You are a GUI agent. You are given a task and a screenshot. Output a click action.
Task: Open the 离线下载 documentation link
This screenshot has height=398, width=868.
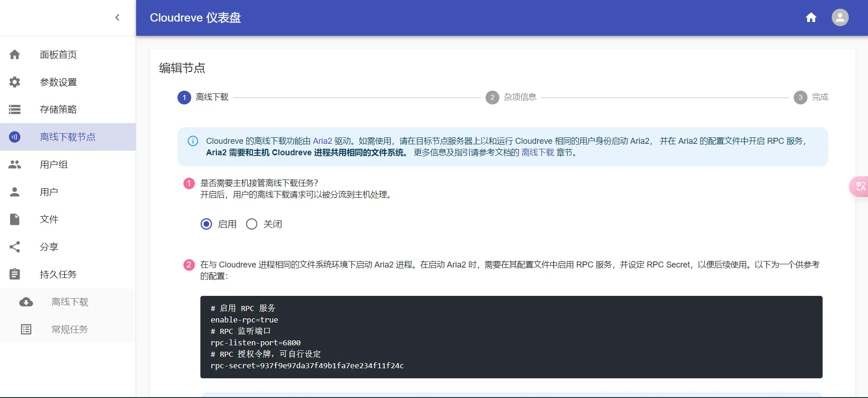(538, 153)
